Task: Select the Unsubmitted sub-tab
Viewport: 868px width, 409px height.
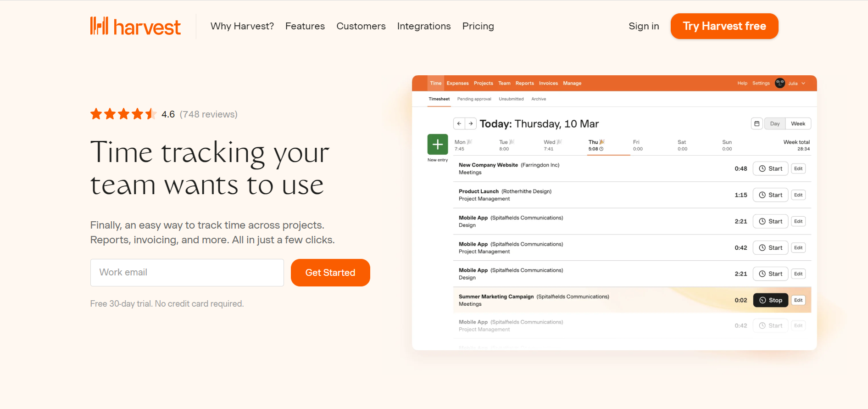Action: [511, 99]
